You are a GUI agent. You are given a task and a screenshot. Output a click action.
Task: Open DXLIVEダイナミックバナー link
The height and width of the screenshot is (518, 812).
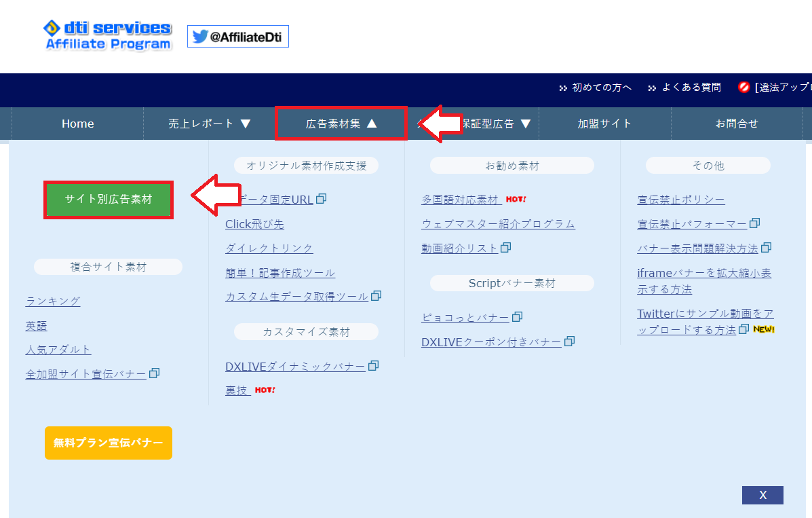click(x=295, y=367)
